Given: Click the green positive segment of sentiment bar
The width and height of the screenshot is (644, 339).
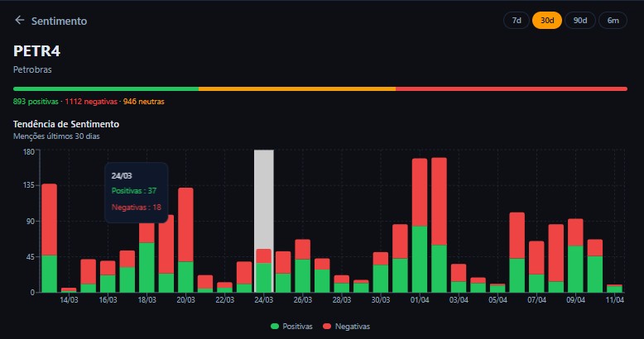Looking at the screenshot, I should (x=106, y=88).
